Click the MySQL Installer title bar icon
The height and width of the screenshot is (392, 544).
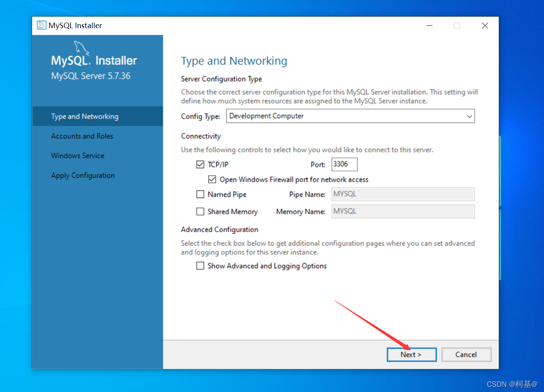(x=41, y=25)
